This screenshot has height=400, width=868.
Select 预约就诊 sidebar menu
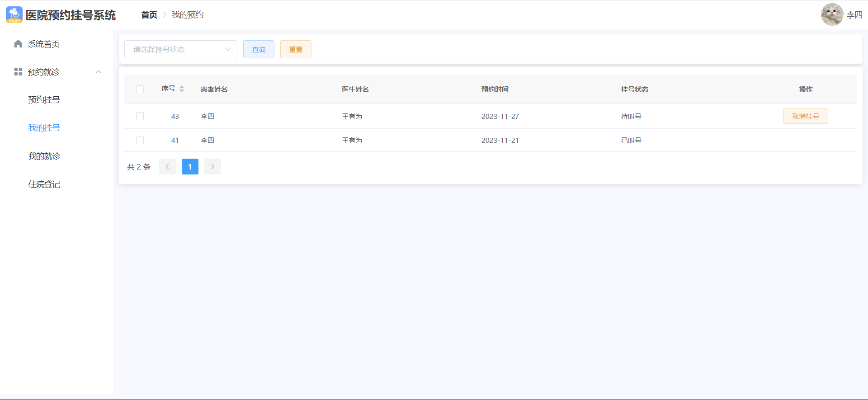point(44,72)
